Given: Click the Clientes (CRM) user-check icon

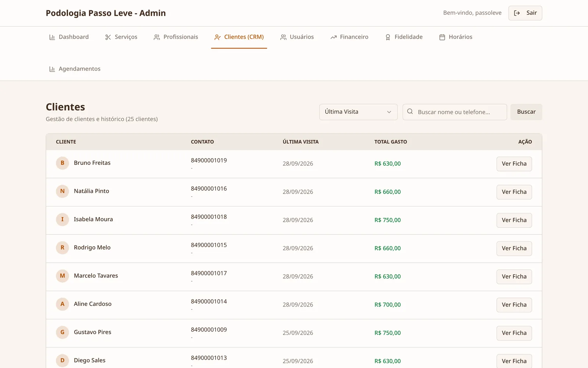Looking at the screenshot, I should [x=218, y=37].
